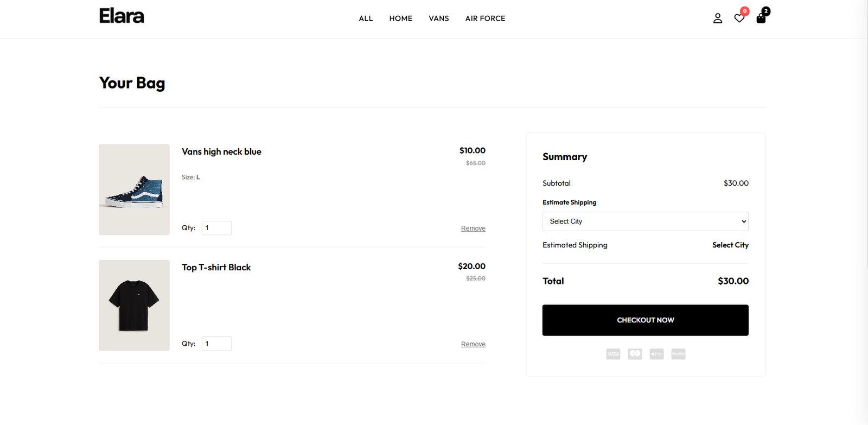
Task: Click the CHECKOUT NOW button
Action: pyautogui.click(x=646, y=320)
